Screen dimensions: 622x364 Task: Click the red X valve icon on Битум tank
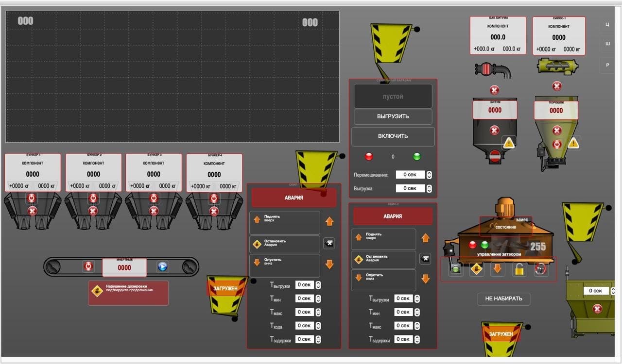coord(494,130)
